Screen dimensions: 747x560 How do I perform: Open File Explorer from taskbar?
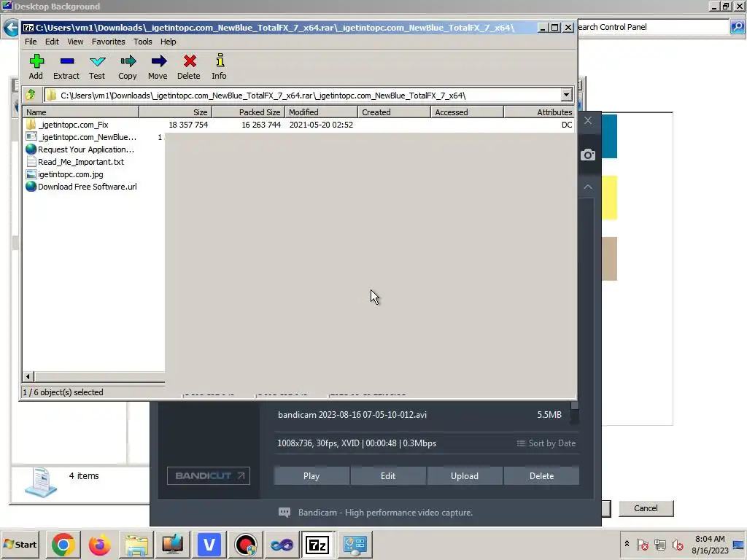tap(136, 545)
